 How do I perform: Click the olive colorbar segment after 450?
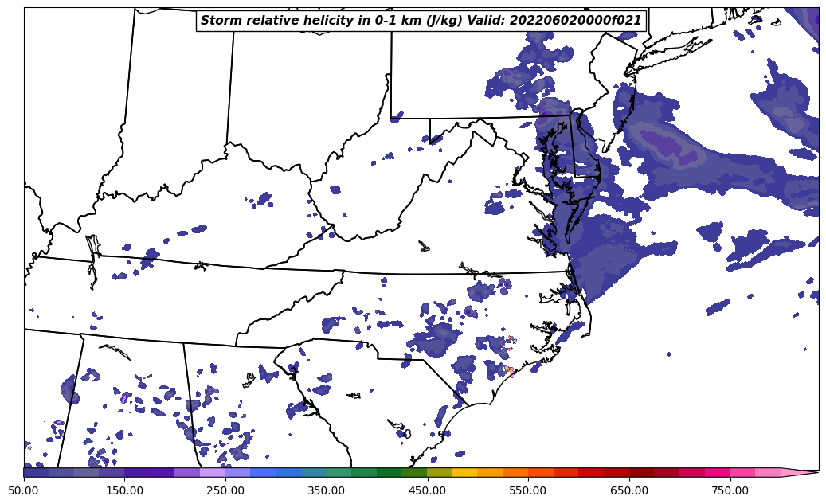(x=440, y=472)
